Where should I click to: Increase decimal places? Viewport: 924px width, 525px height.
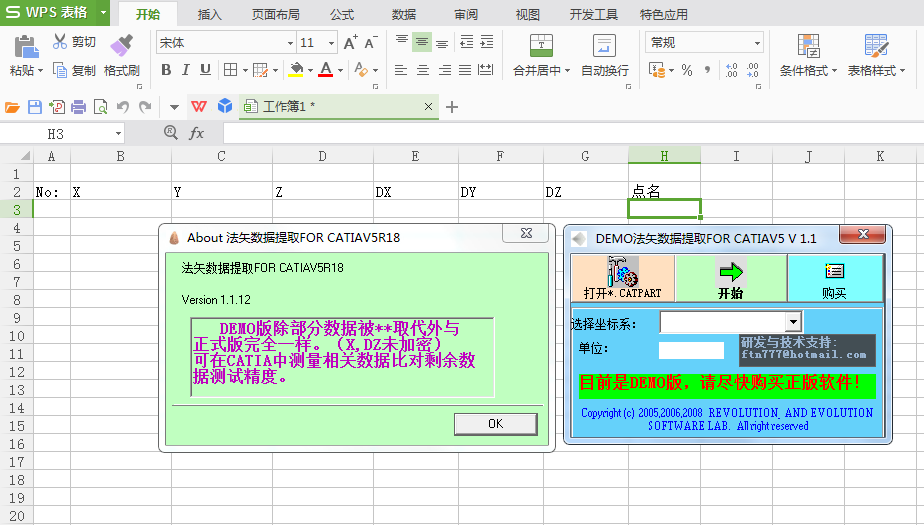point(731,70)
